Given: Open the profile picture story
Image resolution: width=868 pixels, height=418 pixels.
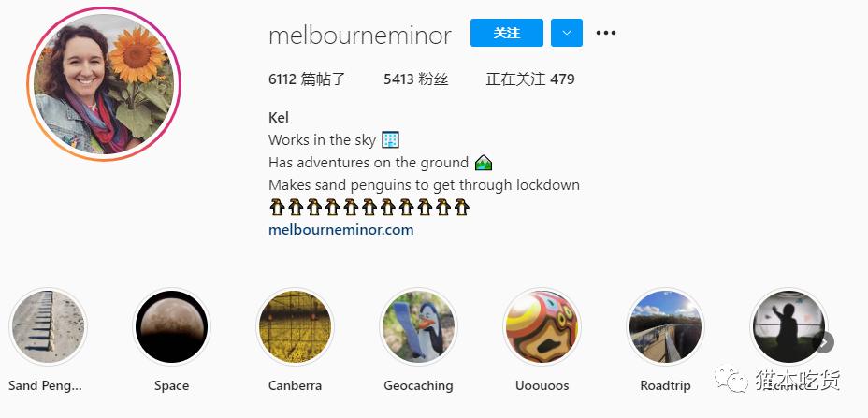Looking at the screenshot, I should coord(104,84).
